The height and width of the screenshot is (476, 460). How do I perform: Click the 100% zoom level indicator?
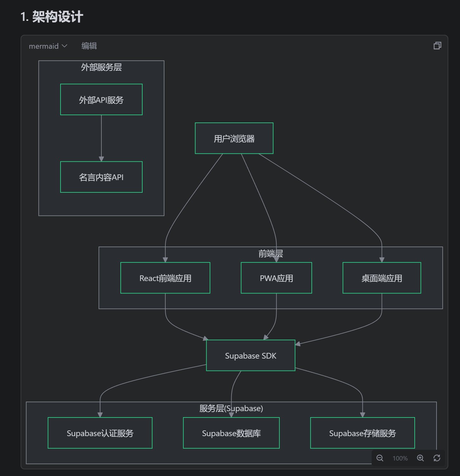coord(400,458)
